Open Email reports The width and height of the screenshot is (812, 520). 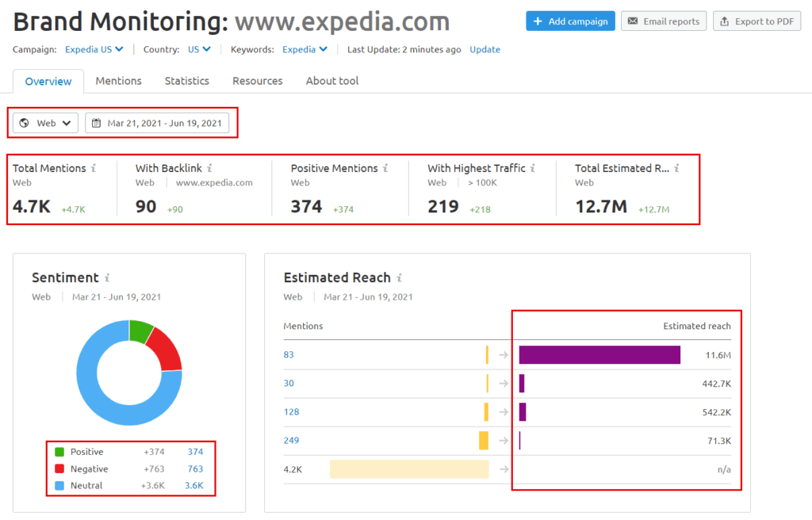pyautogui.click(x=664, y=21)
